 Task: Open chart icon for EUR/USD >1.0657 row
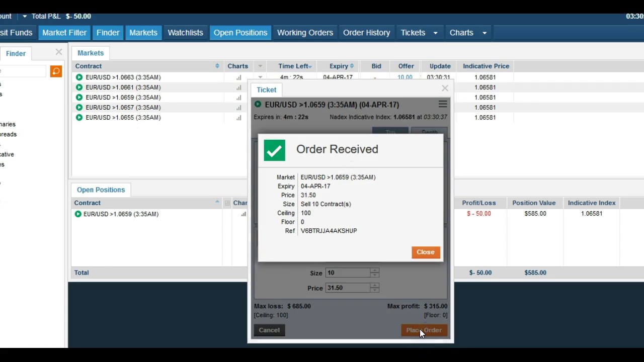(239, 108)
